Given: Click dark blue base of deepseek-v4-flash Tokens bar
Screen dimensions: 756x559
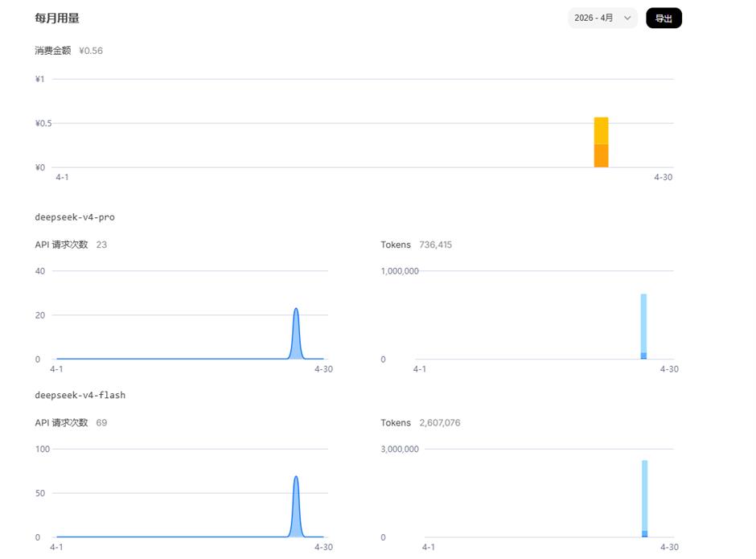Looking at the screenshot, I should pyautogui.click(x=644, y=534).
